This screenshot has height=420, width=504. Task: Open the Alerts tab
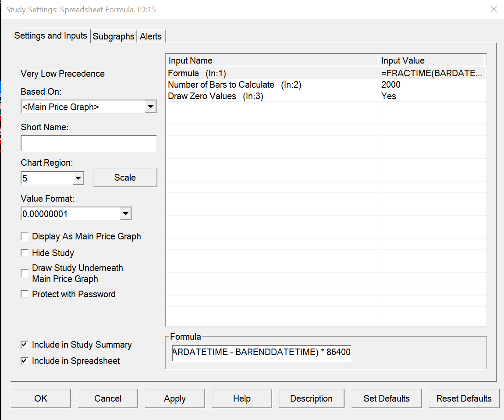[151, 36]
